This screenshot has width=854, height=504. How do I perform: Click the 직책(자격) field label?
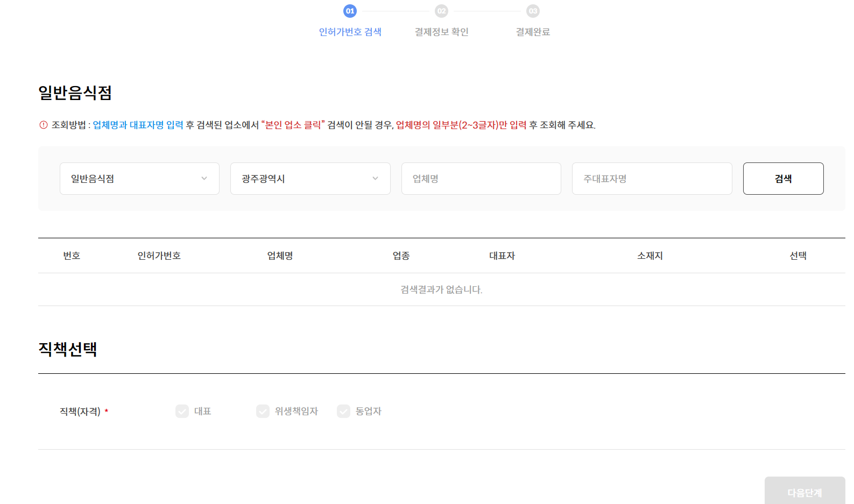point(80,411)
